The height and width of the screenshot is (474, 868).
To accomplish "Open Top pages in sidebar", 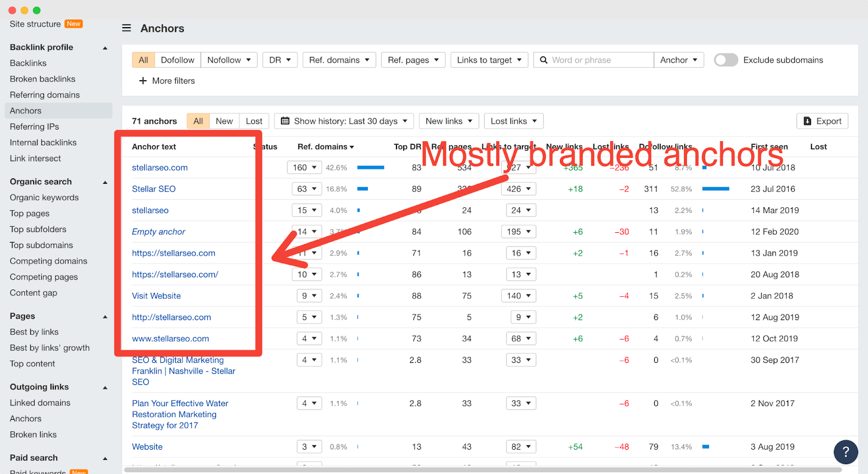I will 29,214.
